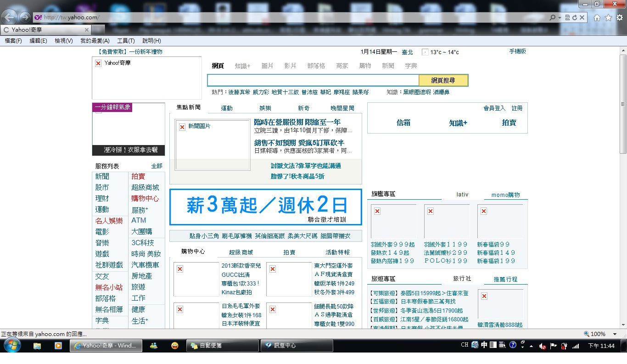627x364 pixels.
Task: Click the power plug tray icon
Action: pos(565,346)
